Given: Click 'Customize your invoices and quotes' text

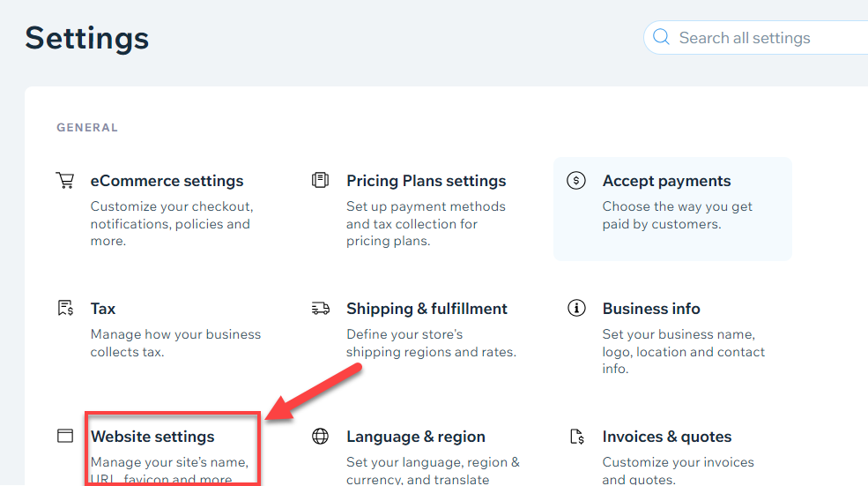Looking at the screenshot, I should click(x=679, y=470).
